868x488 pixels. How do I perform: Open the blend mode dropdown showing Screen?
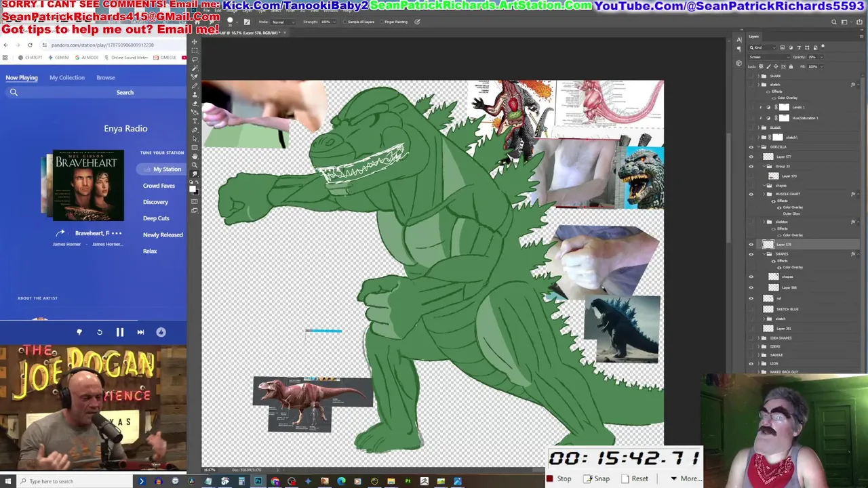[x=770, y=57]
